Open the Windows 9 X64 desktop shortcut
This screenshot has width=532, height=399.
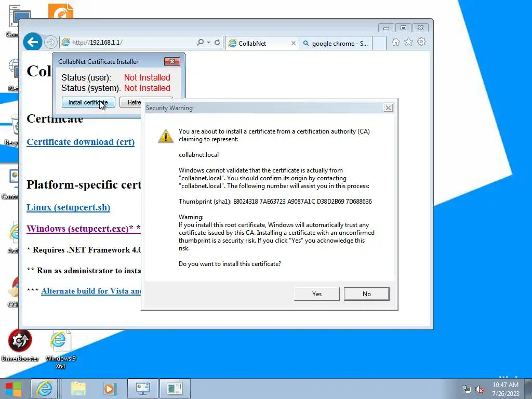[60, 350]
